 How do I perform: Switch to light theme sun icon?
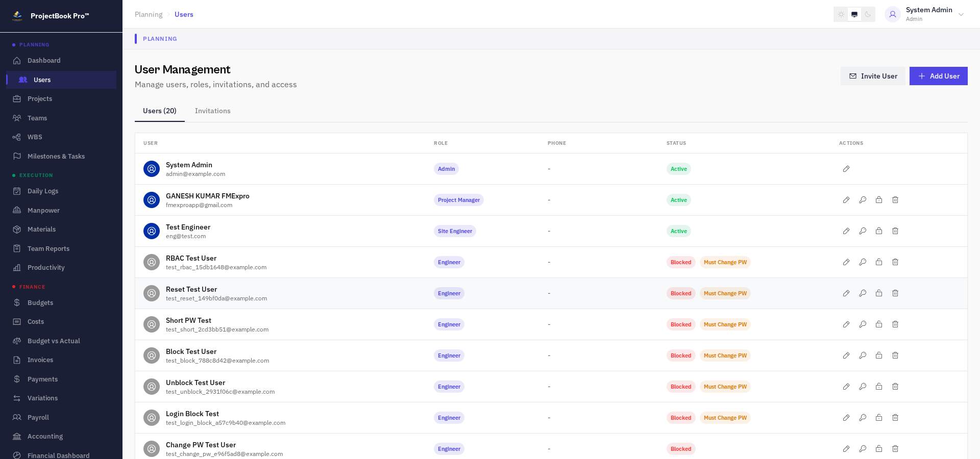[x=841, y=14]
